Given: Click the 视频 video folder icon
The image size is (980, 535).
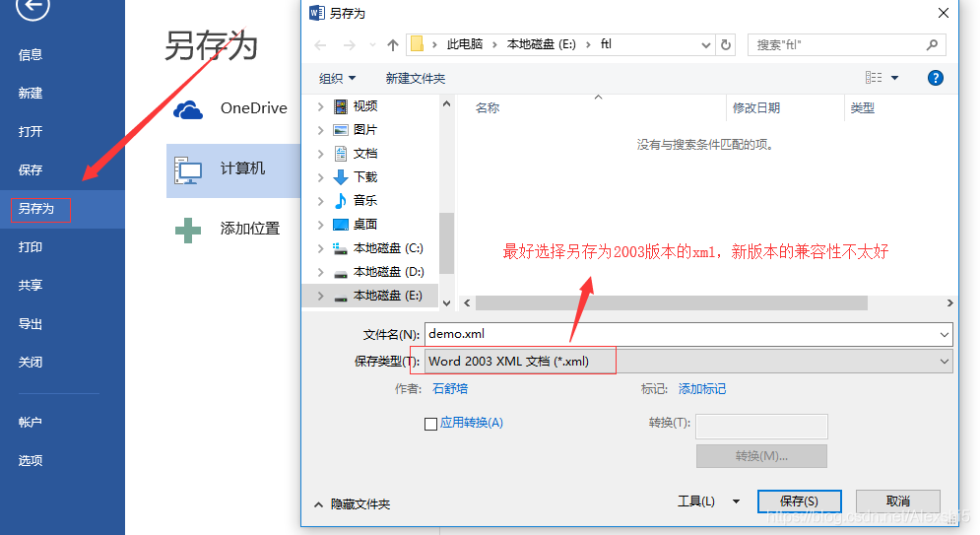Looking at the screenshot, I should click(x=341, y=106).
